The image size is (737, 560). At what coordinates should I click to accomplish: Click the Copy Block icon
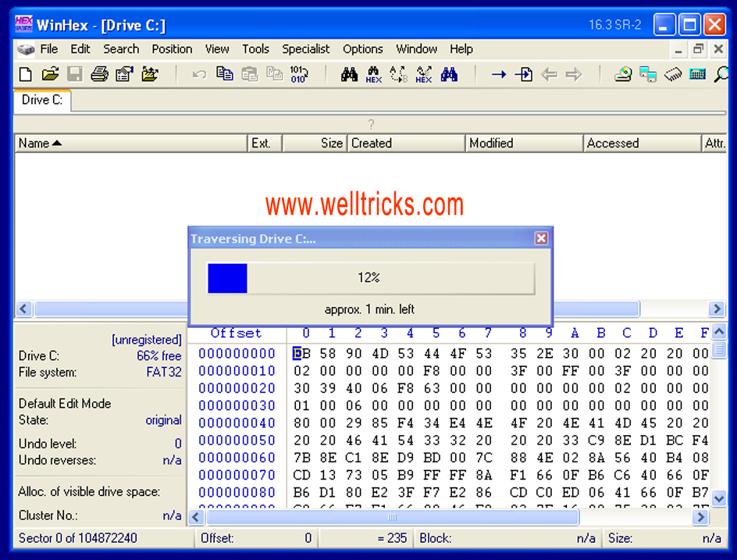(224, 74)
